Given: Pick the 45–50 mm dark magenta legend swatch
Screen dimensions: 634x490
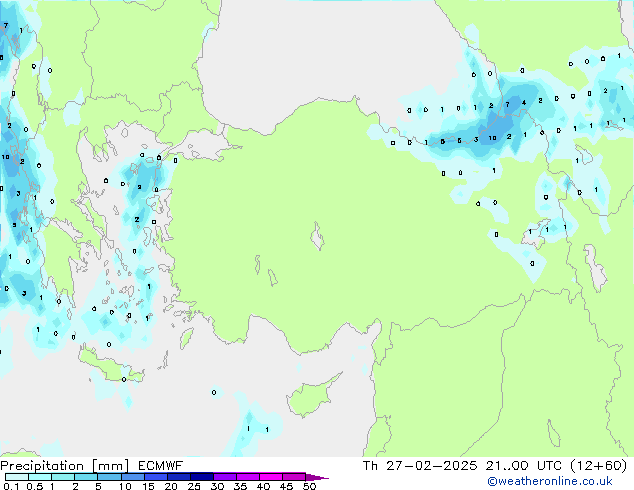Looking at the screenshot, I should click(294, 477).
